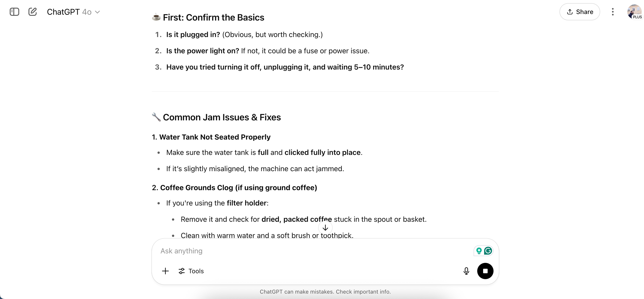Image resolution: width=644 pixels, height=299 pixels.
Task: Click the Share upload arrow icon
Action: 570,12
